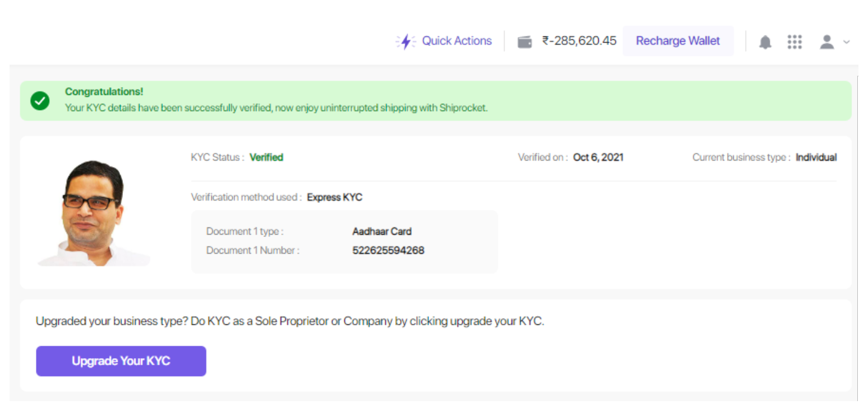Open the Quick Actions link

coord(457,41)
